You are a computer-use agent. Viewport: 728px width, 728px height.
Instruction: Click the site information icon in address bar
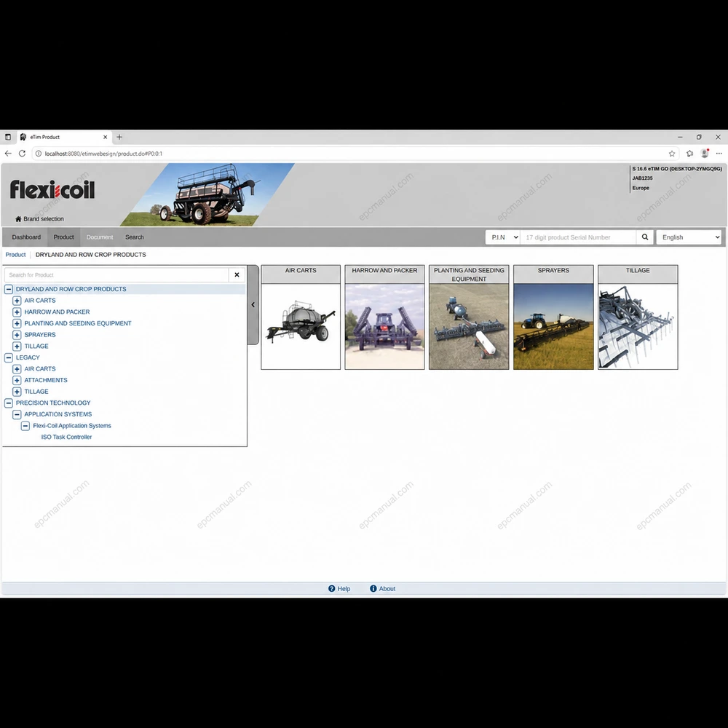[x=39, y=154]
